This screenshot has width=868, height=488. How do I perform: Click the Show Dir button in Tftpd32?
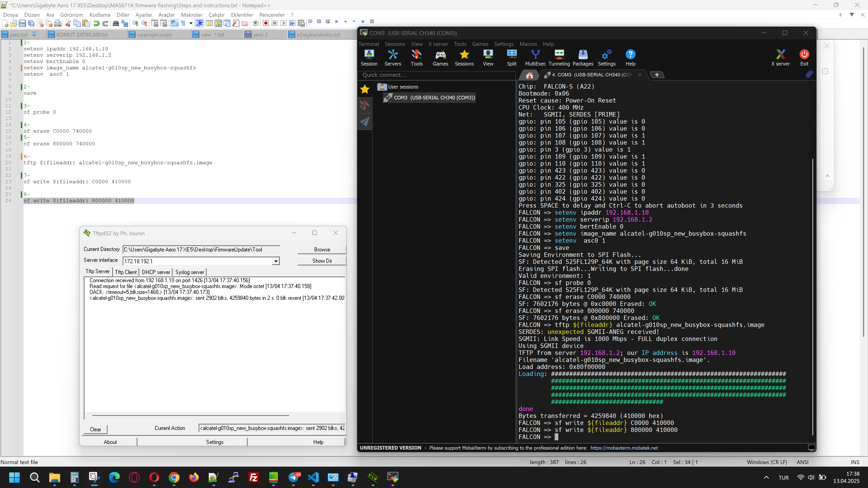(322, 261)
